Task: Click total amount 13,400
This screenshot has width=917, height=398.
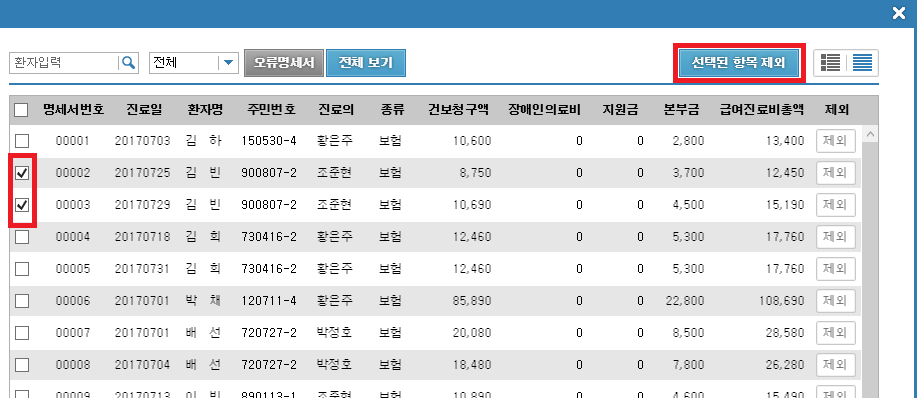Action: [785, 141]
